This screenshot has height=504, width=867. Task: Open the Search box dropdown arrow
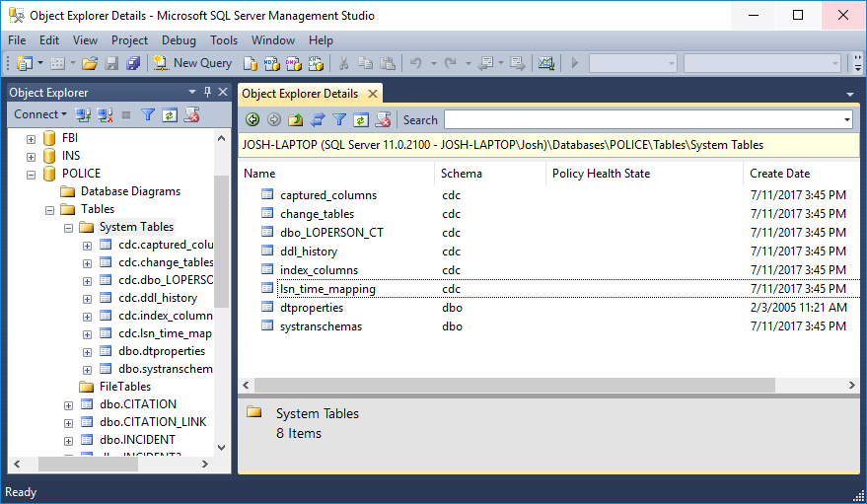click(846, 119)
